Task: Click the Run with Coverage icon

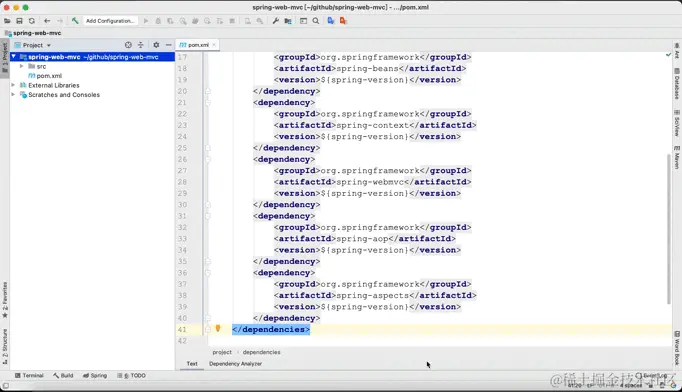Action: coord(170,21)
